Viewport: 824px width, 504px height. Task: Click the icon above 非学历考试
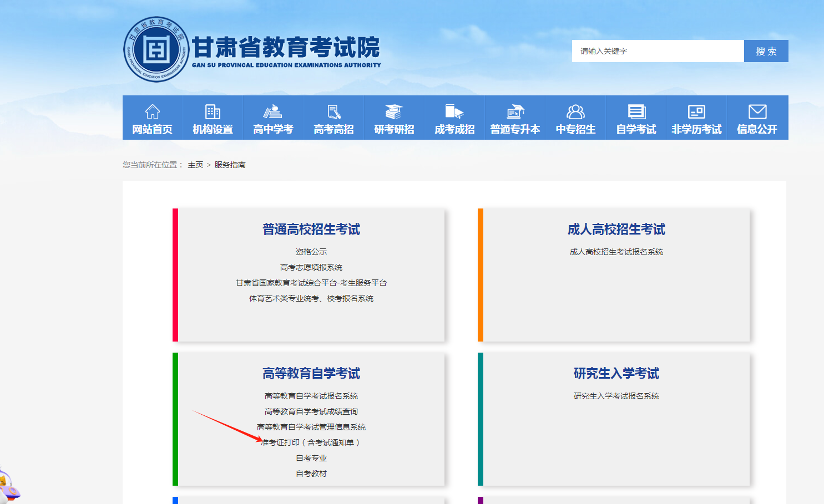(x=696, y=111)
